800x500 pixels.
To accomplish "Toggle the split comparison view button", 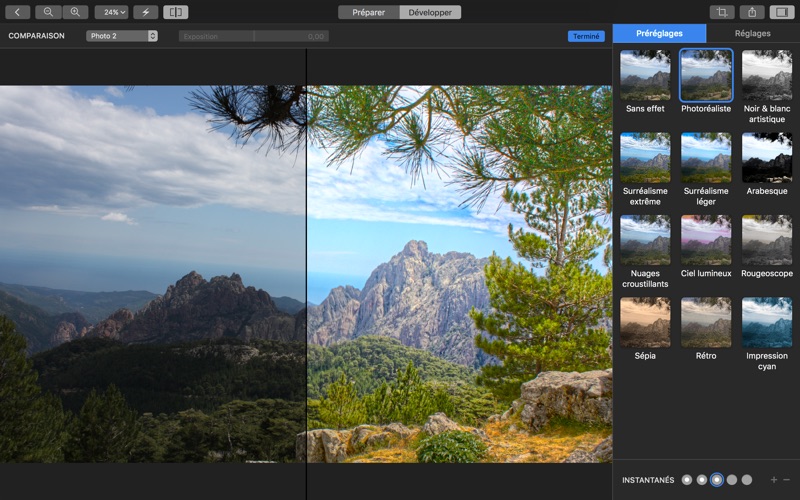I will [x=176, y=12].
